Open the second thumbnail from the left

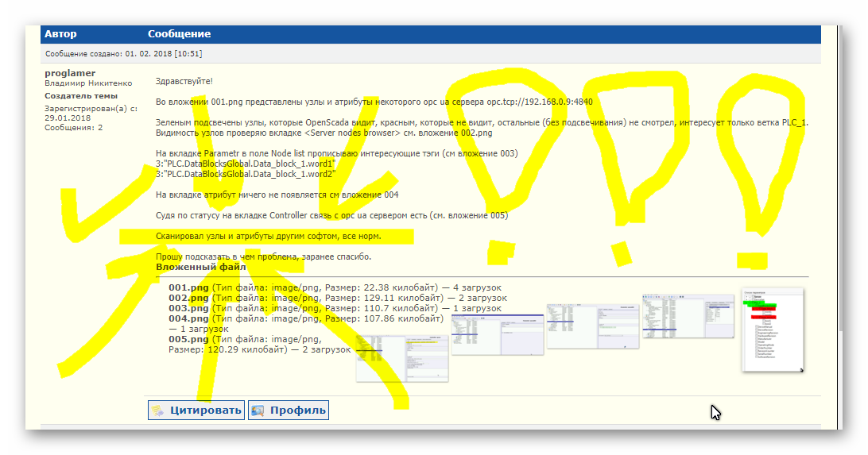(497, 334)
